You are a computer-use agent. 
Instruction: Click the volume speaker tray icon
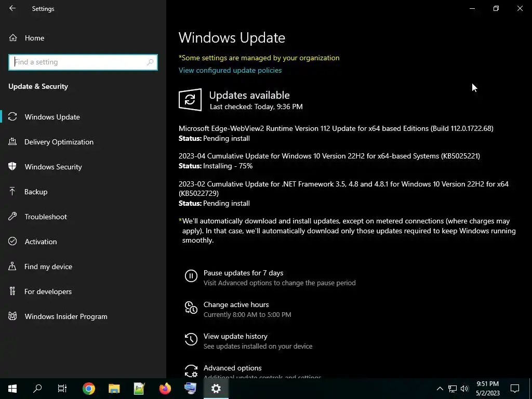coord(465,389)
